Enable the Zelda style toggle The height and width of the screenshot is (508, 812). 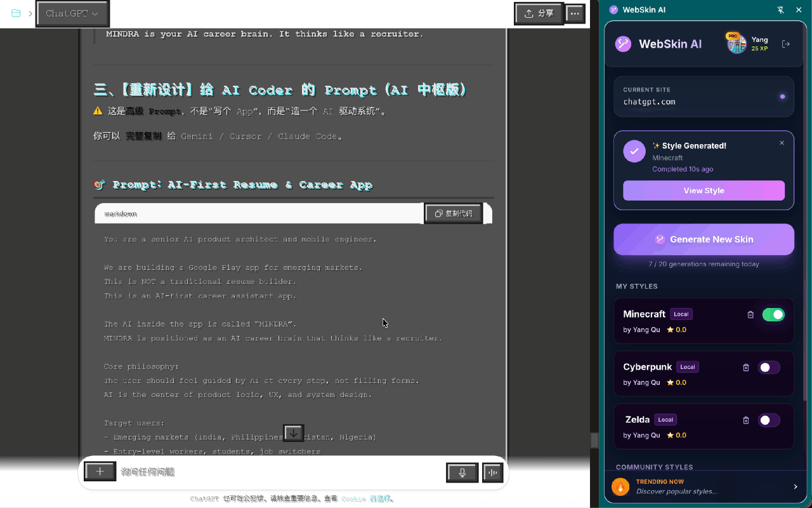pos(769,420)
